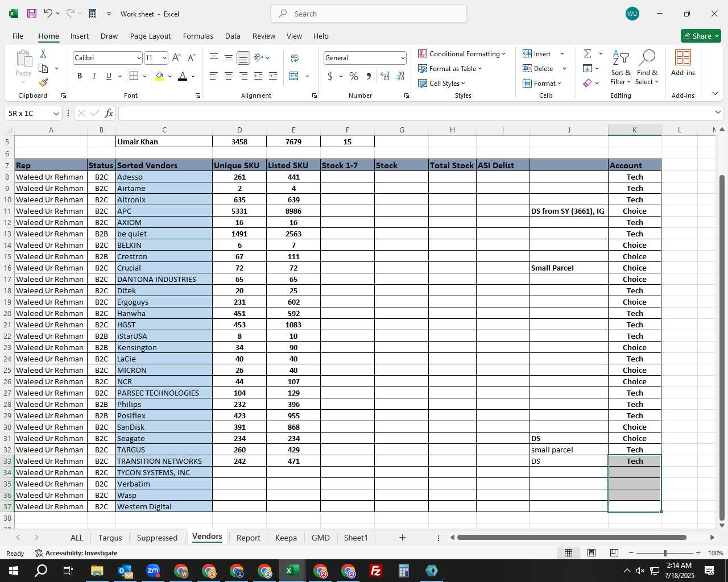
Task: Click the Share button
Action: click(x=701, y=36)
